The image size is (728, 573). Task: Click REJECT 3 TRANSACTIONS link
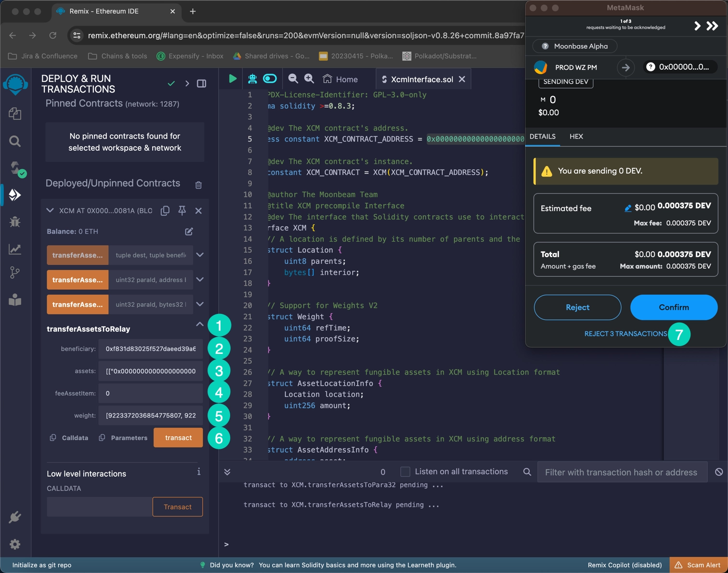pyautogui.click(x=625, y=334)
